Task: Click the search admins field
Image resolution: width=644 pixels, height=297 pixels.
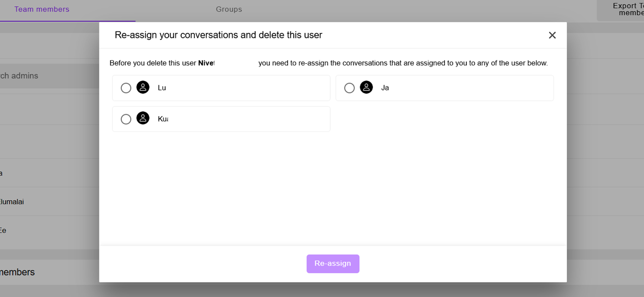Action: (49, 76)
